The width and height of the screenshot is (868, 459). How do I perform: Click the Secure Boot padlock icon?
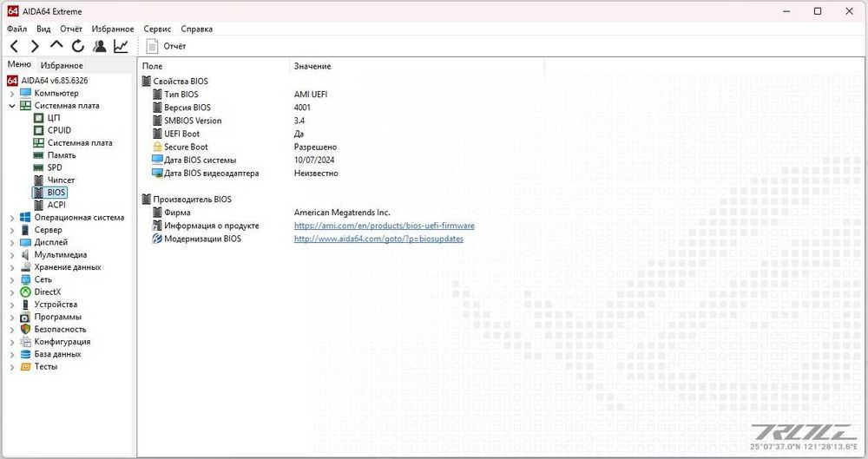click(x=157, y=148)
